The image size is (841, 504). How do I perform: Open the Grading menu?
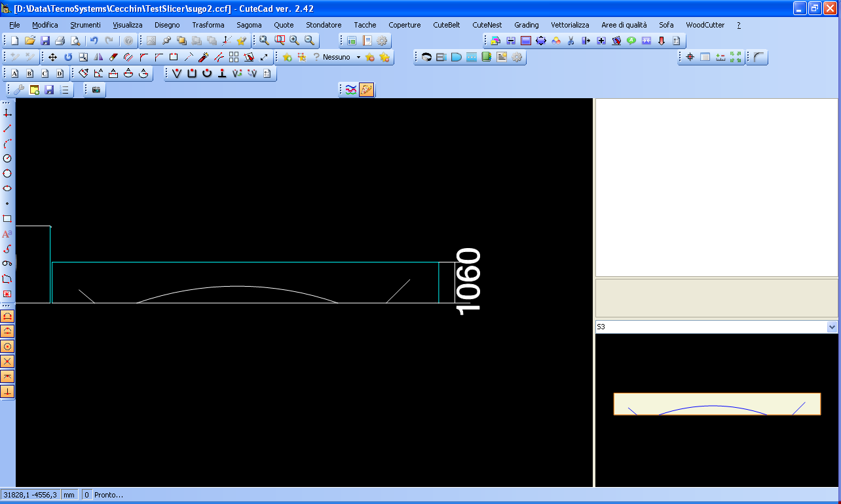click(527, 25)
